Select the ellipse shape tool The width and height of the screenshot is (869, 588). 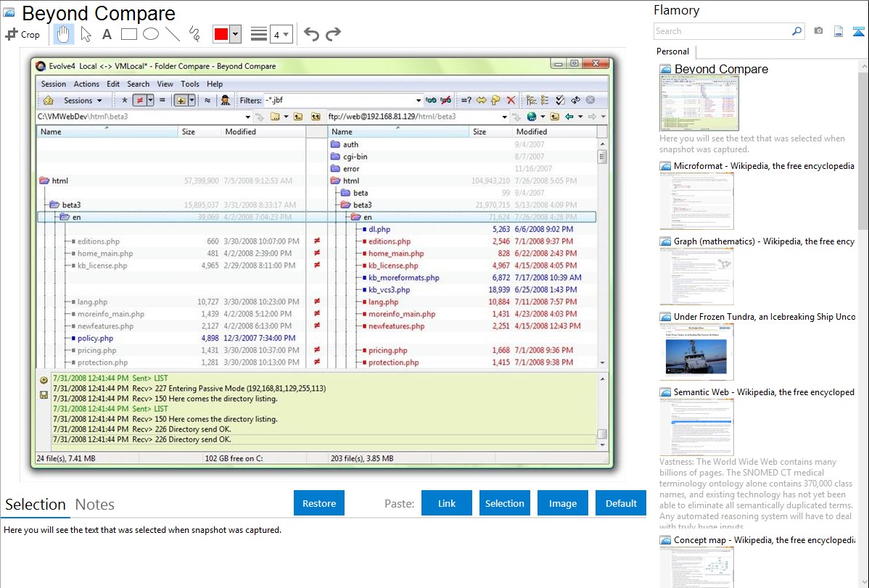click(150, 34)
